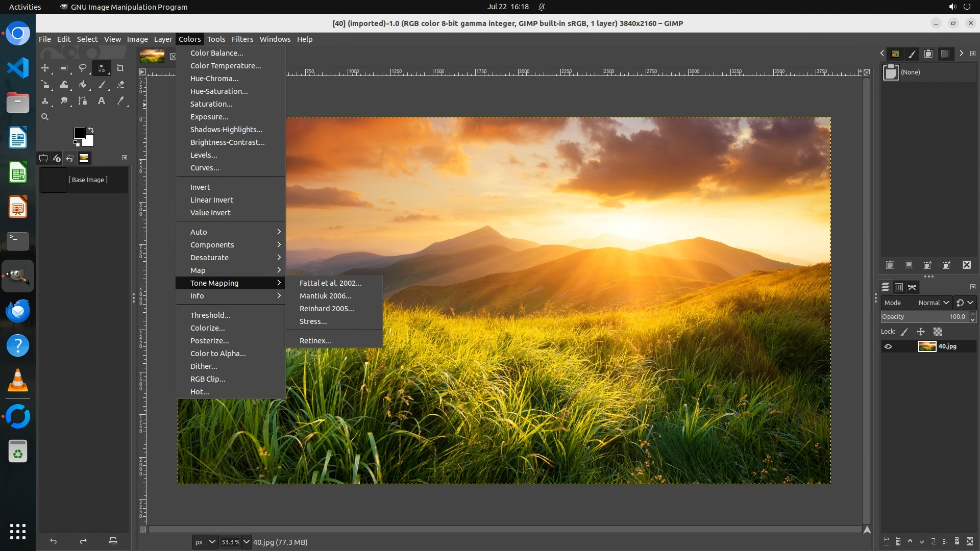
Task: Select the Eraser tool
Action: click(120, 85)
